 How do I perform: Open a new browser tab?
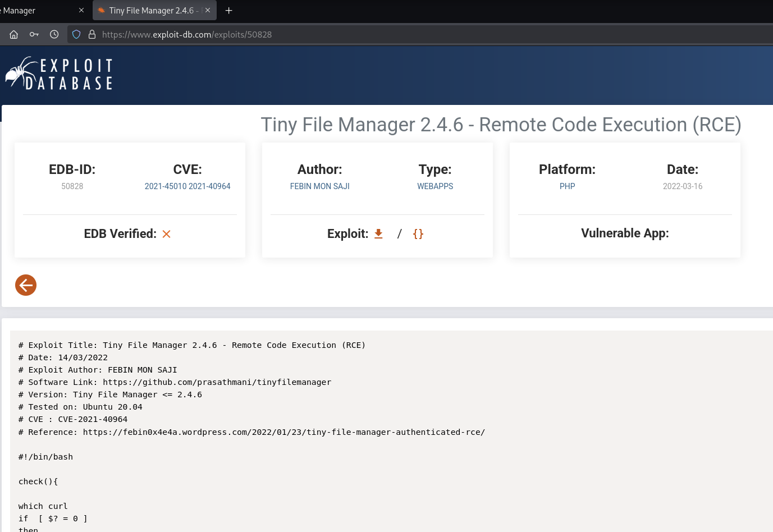pos(228,10)
